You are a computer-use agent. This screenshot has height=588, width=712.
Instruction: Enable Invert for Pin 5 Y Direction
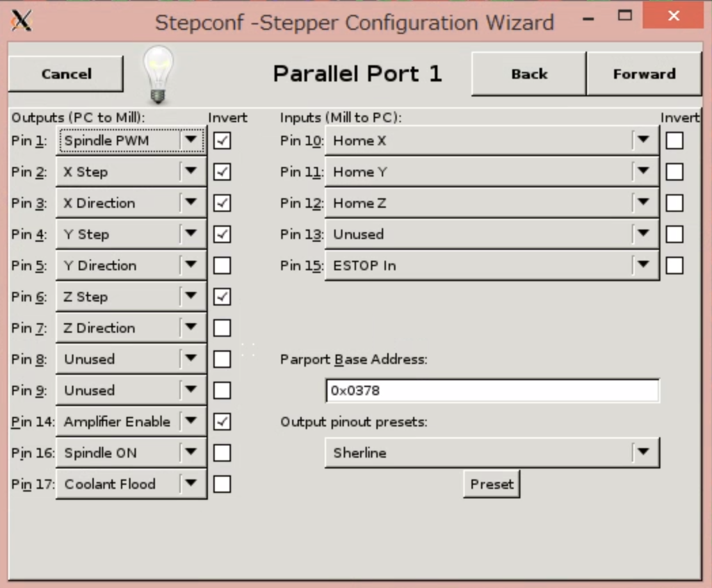(222, 266)
